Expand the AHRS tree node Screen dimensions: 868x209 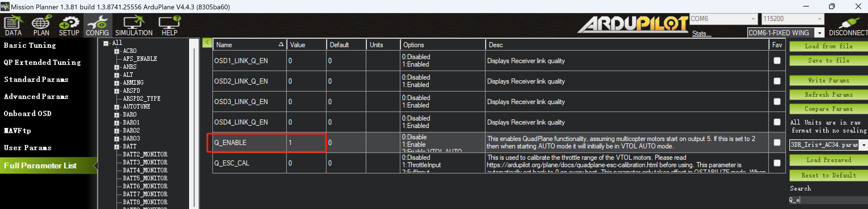coord(117,67)
